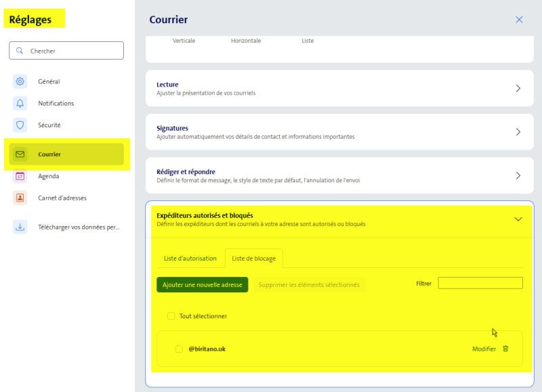Select the Sécurité shield icon
The image size is (542, 392).
pos(20,125)
